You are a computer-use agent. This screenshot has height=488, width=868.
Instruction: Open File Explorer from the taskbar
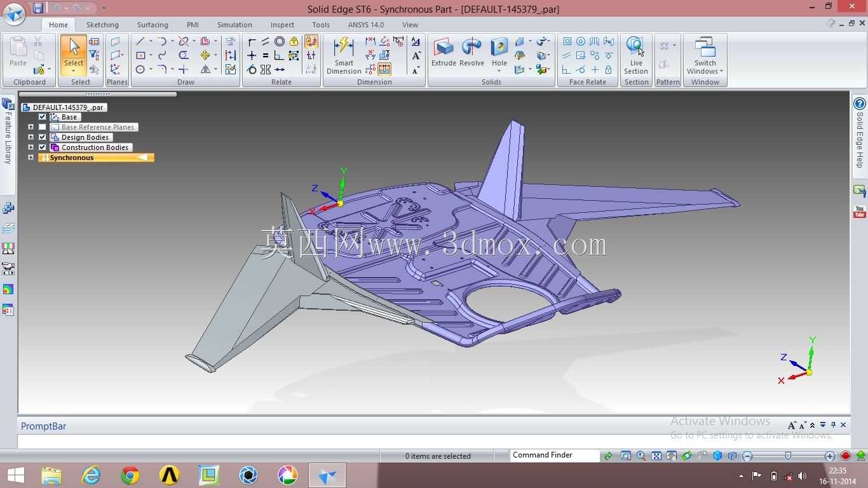pos(51,475)
